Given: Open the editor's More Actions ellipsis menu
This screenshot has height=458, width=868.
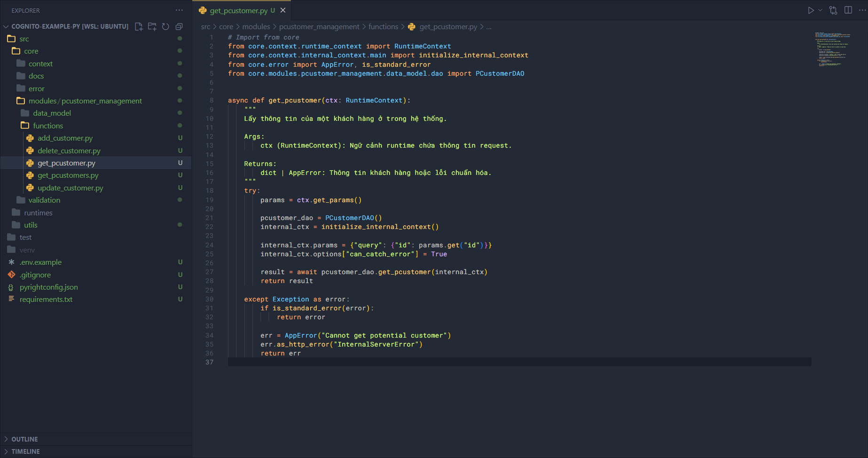Looking at the screenshot, I should click(x=862, y=10).
